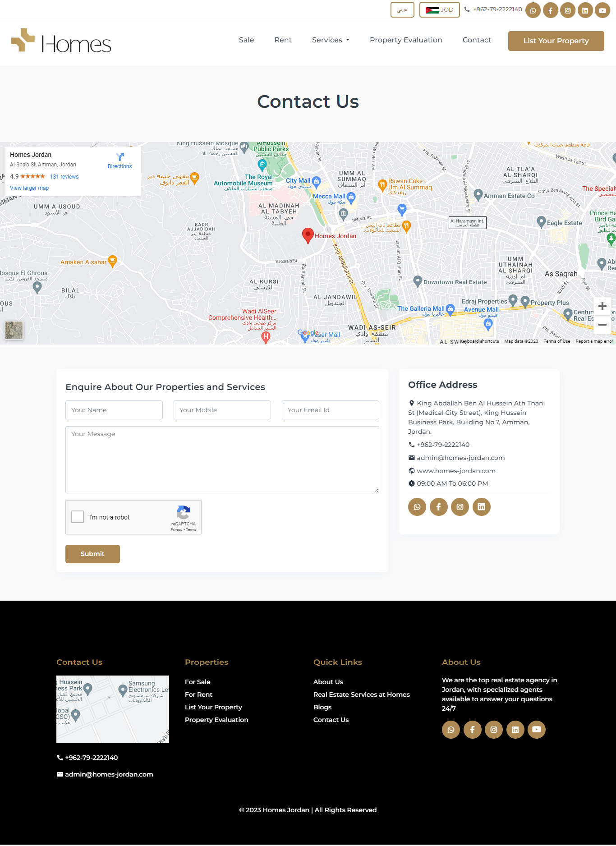Expand the Services dropdown menu
The height and width of the screenshot is (846, 616).
331,40
